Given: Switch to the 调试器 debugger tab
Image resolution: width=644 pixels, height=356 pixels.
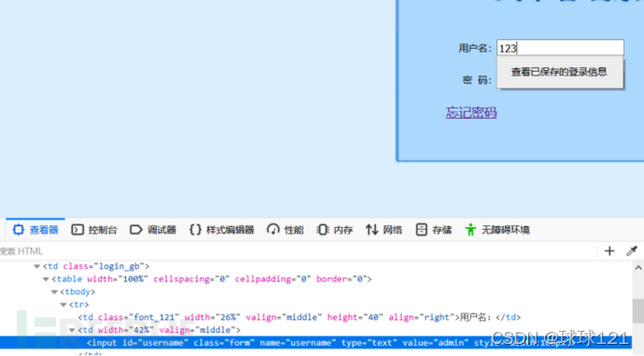Looking at the screenshot, I should click(153, 229).
